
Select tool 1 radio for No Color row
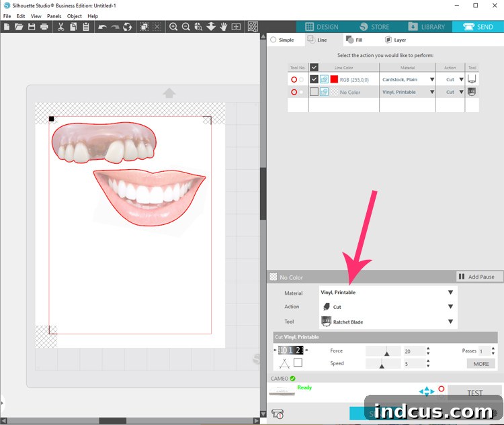[294, 92]
